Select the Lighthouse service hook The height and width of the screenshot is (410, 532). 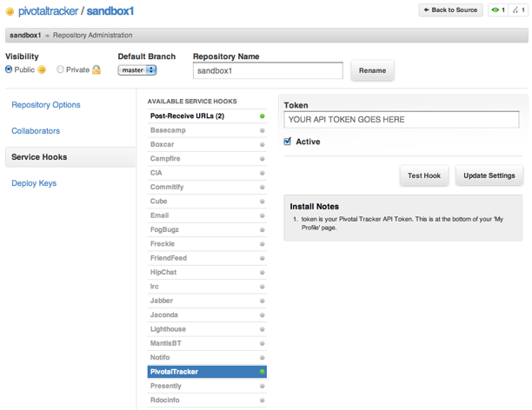point(207,329)
